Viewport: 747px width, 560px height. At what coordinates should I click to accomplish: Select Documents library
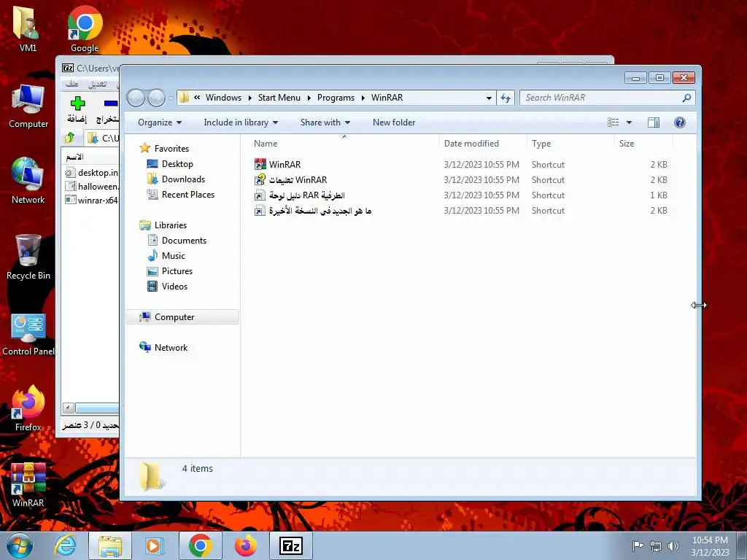(x=177, y=241)
